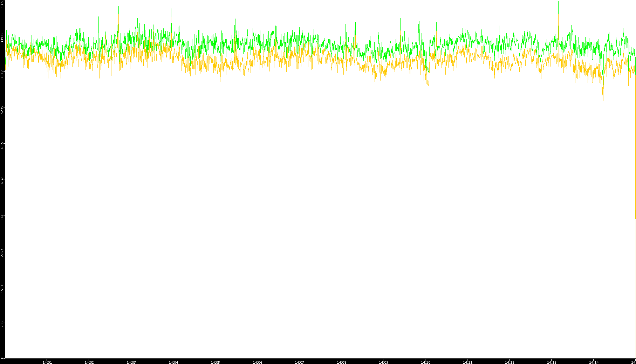The width and height of the screenshot is (636, 364).
Task: Click the 3026 value axis label
Action: pyautogui.click(x=2, y=217)
